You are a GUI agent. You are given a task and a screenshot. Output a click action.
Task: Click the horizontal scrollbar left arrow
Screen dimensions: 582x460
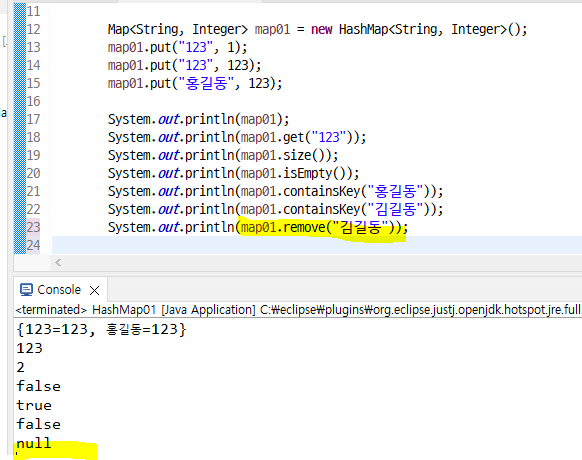pos(58,263)
